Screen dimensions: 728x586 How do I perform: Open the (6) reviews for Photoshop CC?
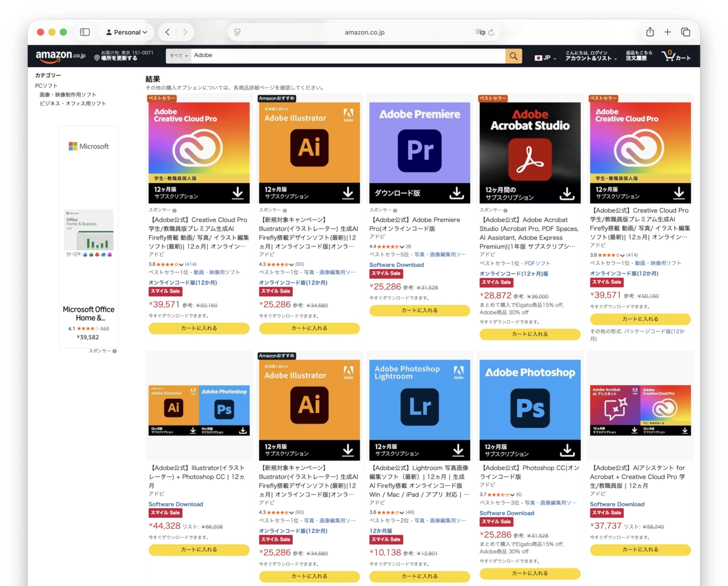tap(519, 494)
